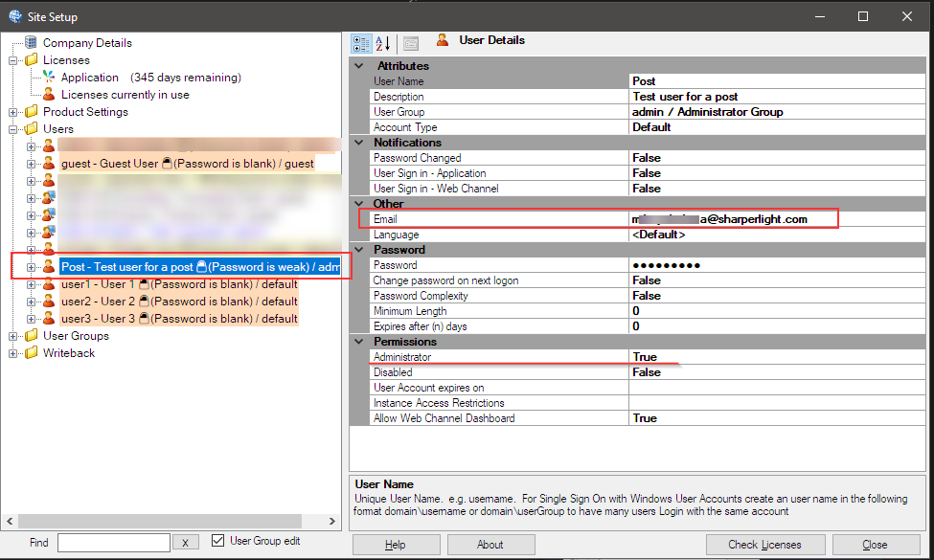
Task: Click the Find text input field
Action: (x=114, y=542)
